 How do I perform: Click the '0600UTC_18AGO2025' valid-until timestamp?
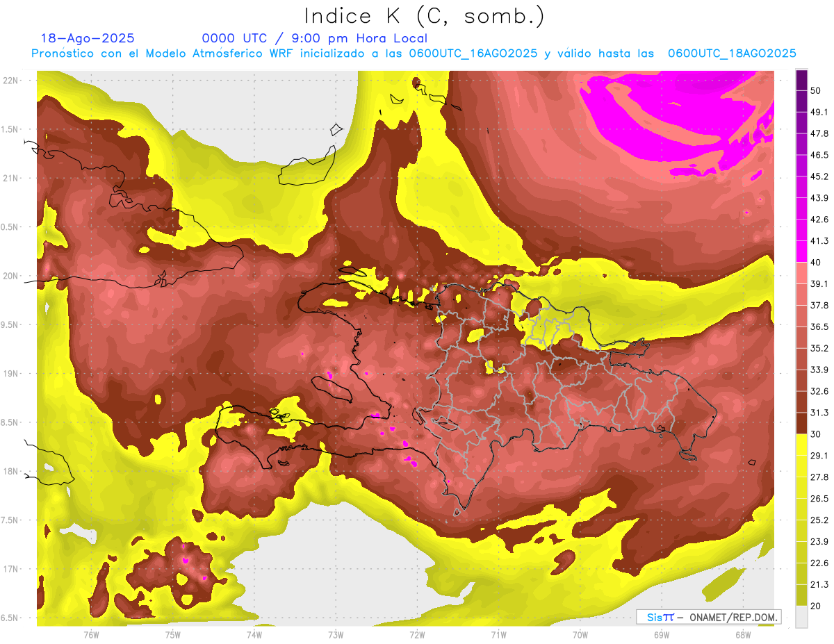tap(732, 53)
